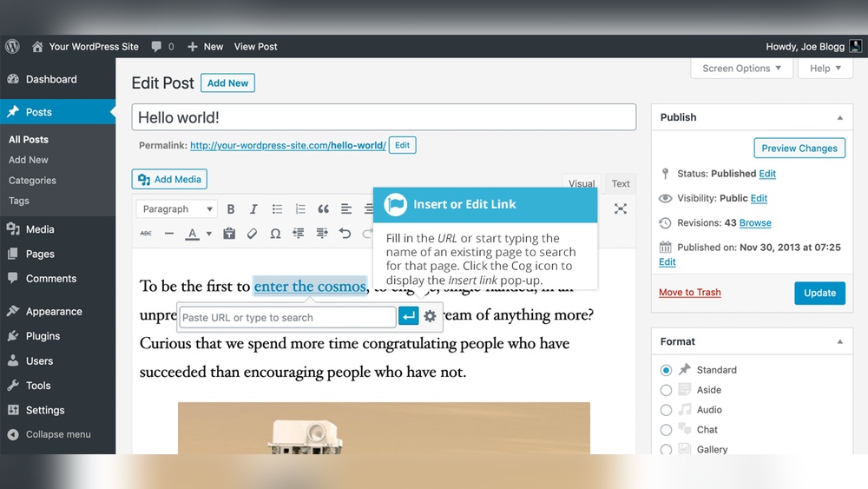Switch to Text editor tab

(x=621, y=183)
